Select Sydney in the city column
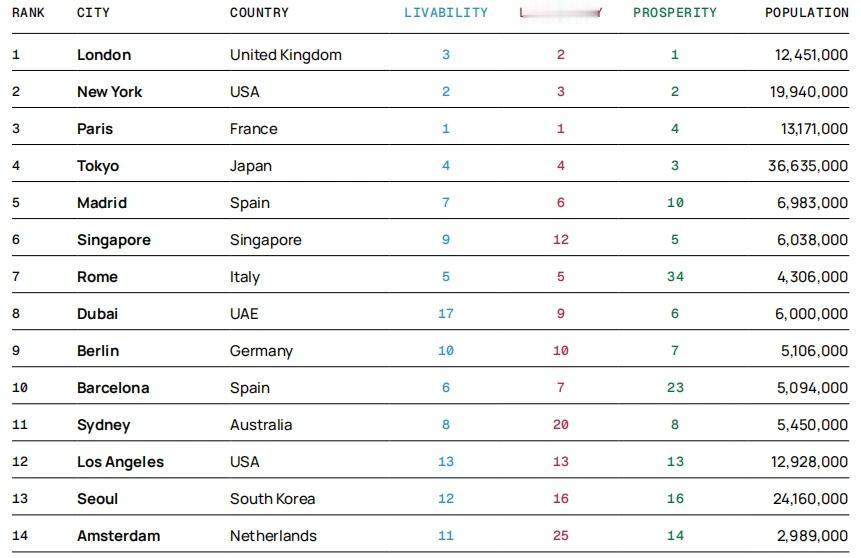The height and width of the screenshot is (558, 861). pyautogui.click(x=104, y=425)
